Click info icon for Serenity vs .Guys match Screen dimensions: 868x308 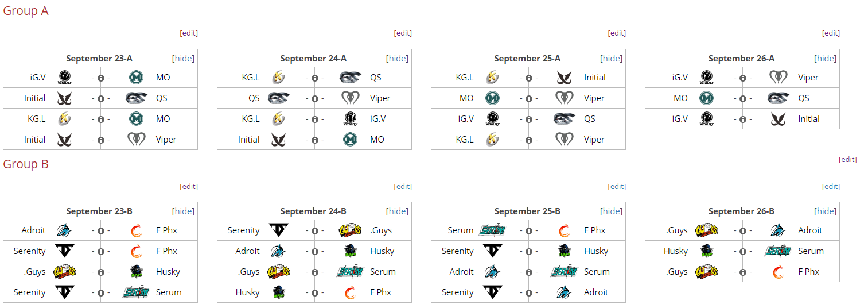pyautogui.click(x=315, y=230)
